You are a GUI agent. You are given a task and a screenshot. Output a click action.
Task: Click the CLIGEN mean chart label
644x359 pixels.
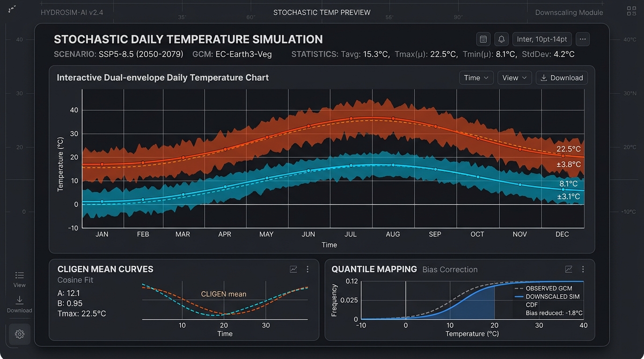[x=224, y=294]
